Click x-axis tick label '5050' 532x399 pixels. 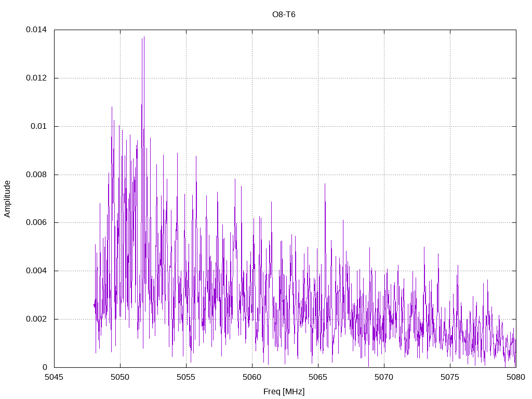point(120,377)
